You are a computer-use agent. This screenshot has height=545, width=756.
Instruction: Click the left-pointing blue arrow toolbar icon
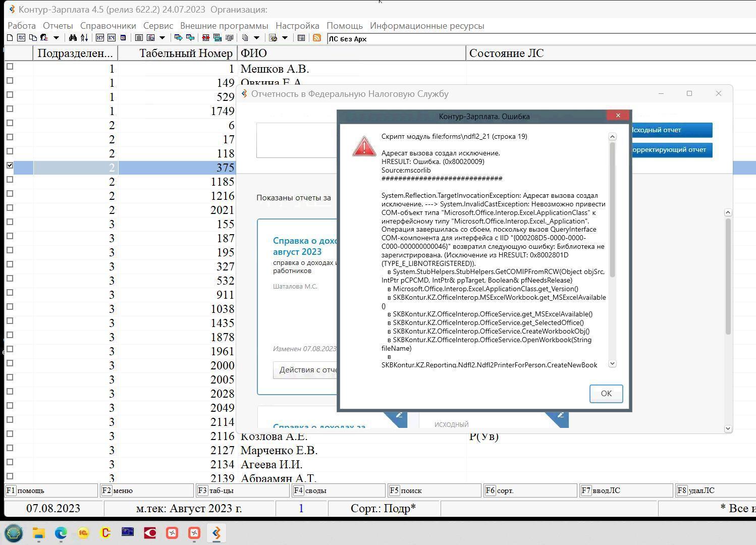190,38
